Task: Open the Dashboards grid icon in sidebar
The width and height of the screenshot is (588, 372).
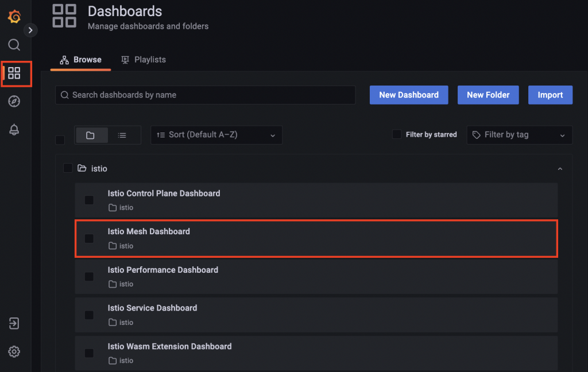Action: 14,73
